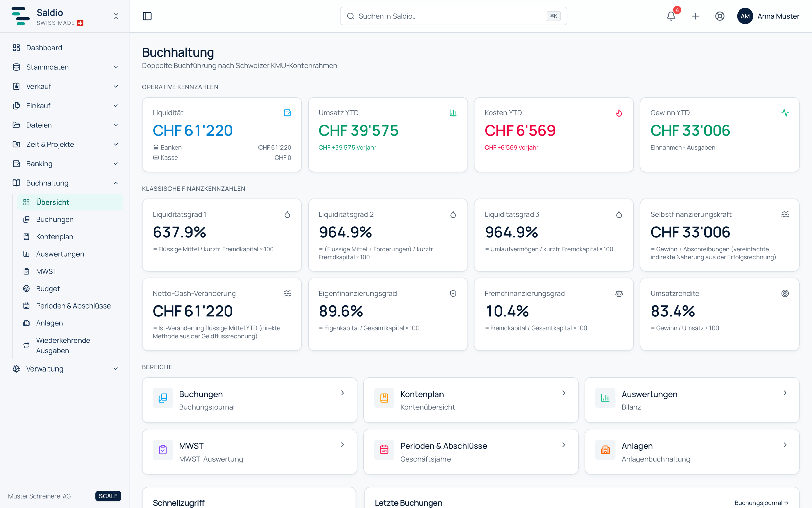Click the plus create icon
The width and height of the screenshot is (812, 508).
695,16
